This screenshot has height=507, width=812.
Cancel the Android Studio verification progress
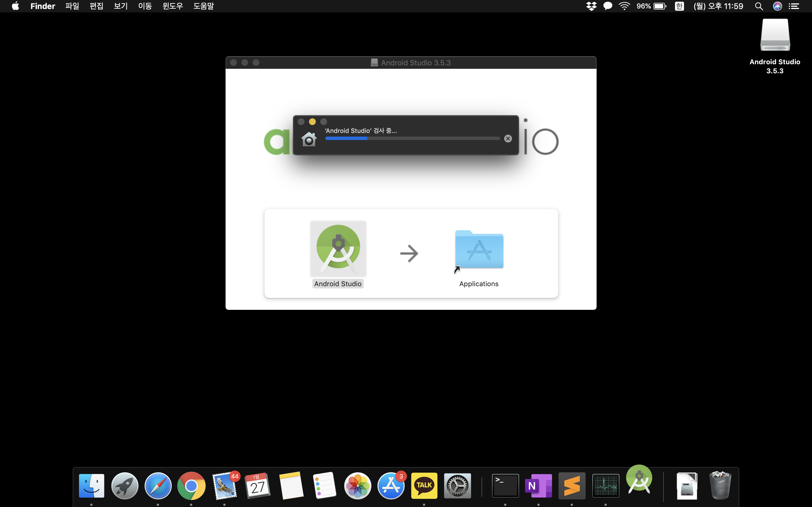[508, 139]
